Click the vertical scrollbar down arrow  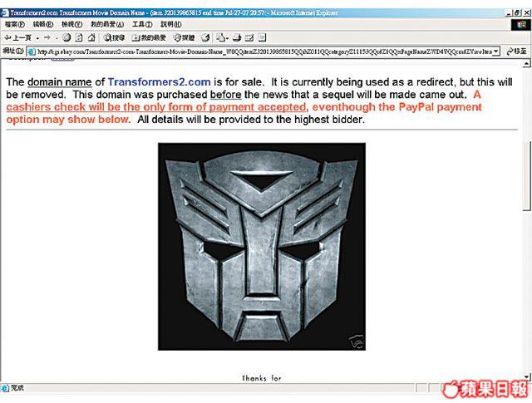526,376
